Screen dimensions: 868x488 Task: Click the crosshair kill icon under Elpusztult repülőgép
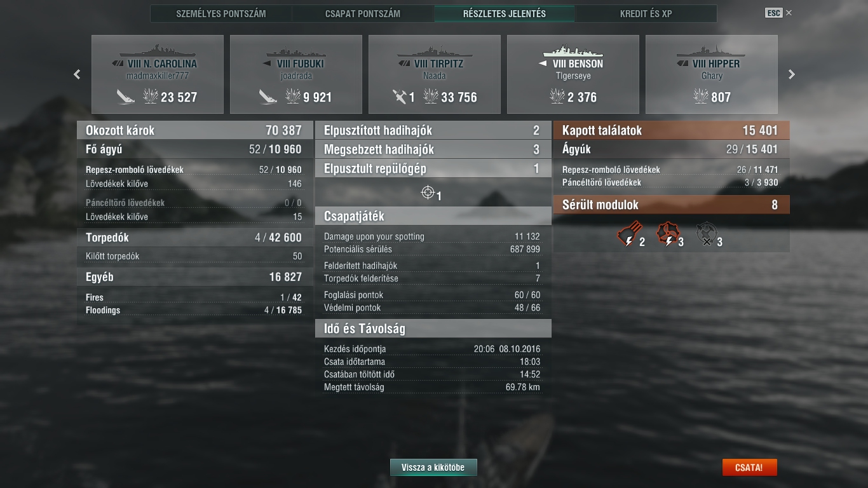tap(428, 192)
